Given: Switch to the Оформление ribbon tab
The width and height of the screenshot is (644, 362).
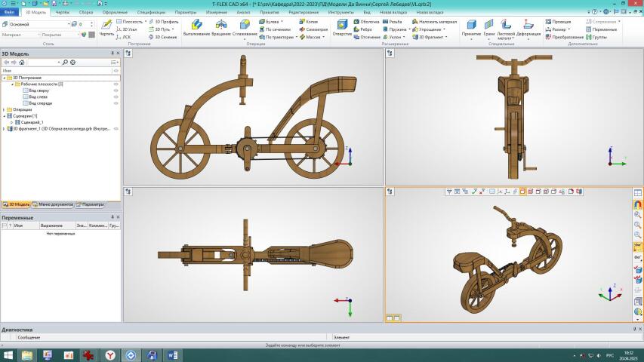Looking at the screenshot, I should pyautogui.click(x=115, y=12).
